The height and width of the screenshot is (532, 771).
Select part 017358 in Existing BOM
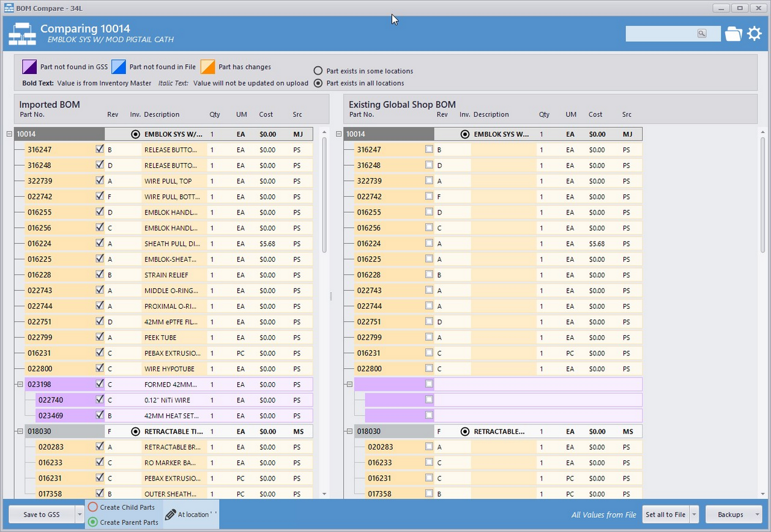tap(379, 493)
